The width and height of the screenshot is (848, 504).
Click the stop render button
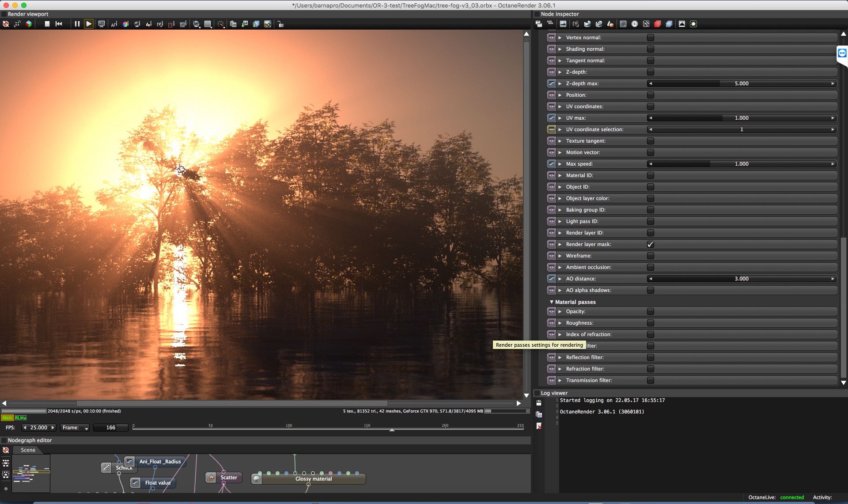pos(47,24)
